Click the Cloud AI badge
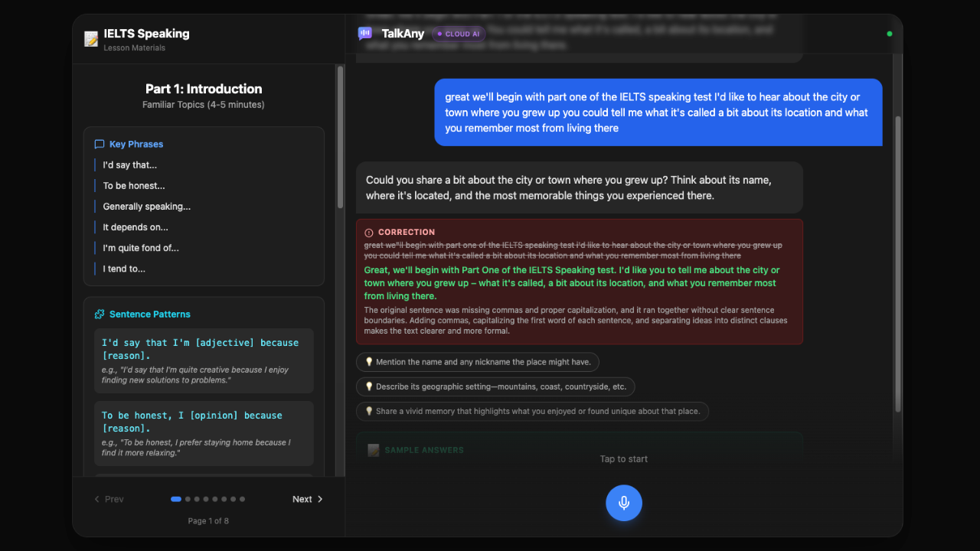980x551 pixels. (x=459, y=34)
